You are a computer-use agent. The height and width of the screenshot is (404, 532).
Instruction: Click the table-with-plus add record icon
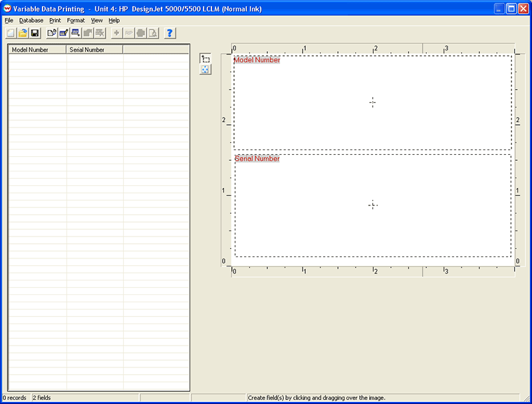[76, 33]
